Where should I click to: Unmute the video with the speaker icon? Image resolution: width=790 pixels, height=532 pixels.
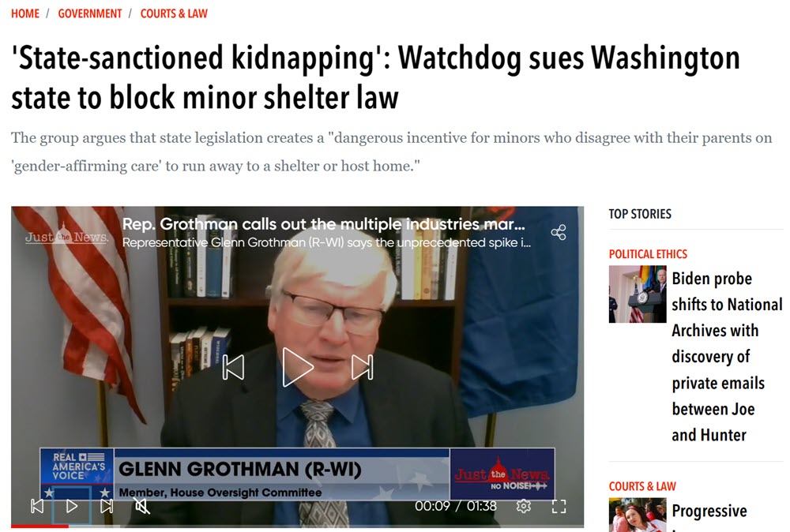tap(142, 506)
